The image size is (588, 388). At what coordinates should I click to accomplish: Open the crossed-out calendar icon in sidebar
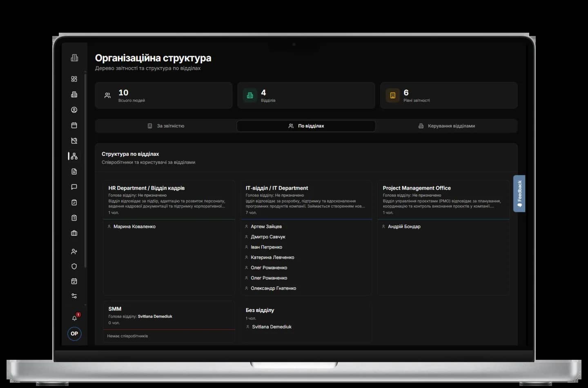pos(74,141)
